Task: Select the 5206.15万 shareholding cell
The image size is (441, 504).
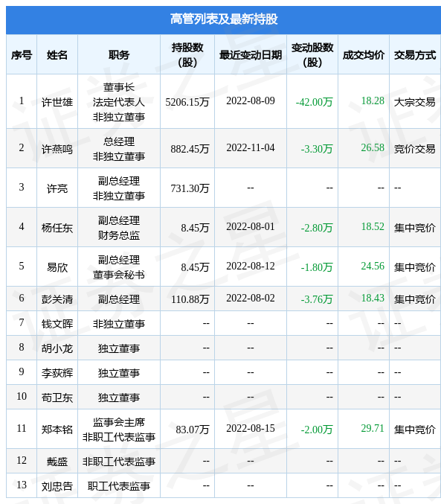Action: [x=187, y=102]
